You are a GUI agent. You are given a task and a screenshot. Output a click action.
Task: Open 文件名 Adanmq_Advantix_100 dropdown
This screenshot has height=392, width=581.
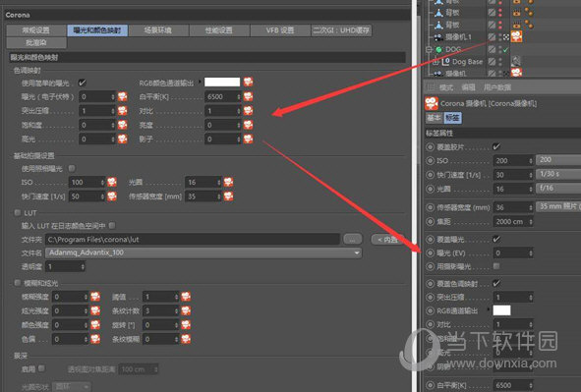(x=203, y=252)
